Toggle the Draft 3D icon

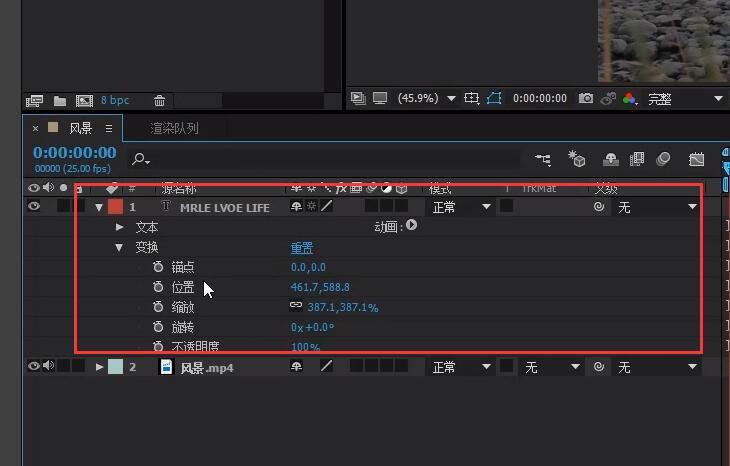coord(576,159)
